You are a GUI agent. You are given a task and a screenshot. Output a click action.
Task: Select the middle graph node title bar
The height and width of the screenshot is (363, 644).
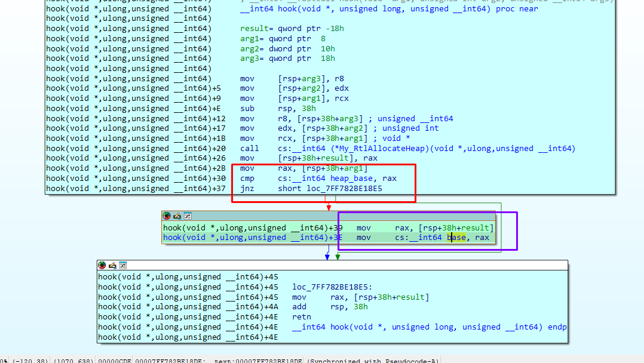[x=329, y=216]
